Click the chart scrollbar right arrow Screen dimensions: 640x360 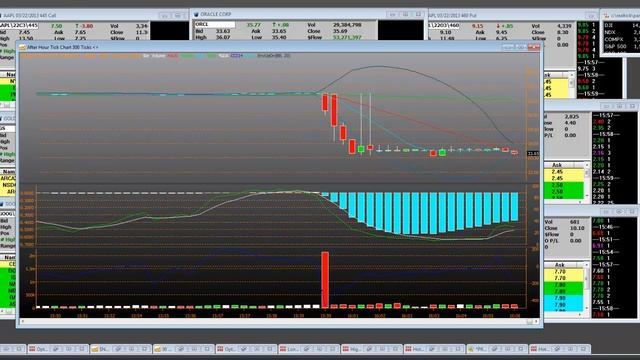[537, 322]
